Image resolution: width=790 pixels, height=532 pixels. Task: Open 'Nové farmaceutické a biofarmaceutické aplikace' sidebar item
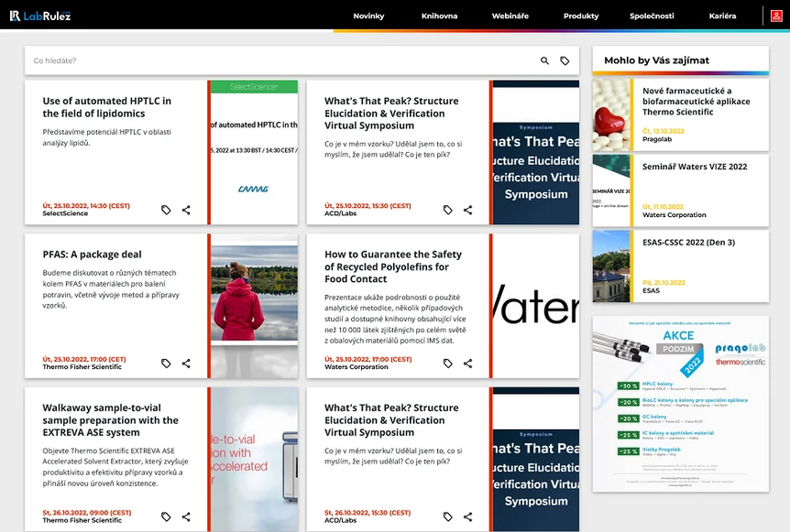(x=697, y=101)
